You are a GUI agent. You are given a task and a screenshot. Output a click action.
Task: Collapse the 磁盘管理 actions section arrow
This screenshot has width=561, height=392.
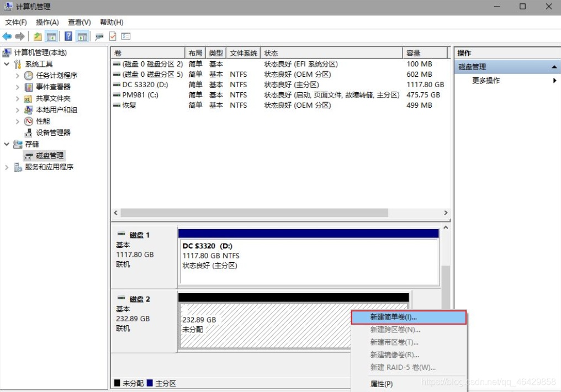554,67
